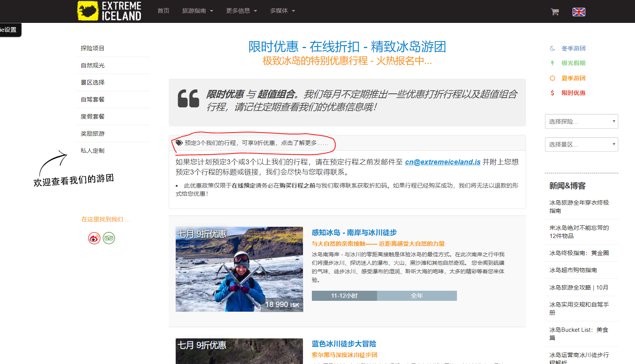Click the dollar icon beside 限时优惠
Screen dimensions: 635x364
pos(552,93)
